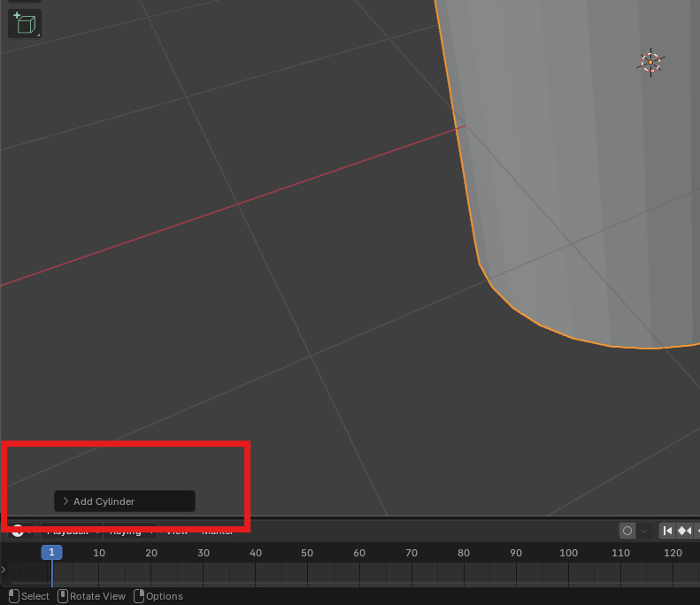The height and width of the screenshot is (605, 700).
Task: Open the Playback menu
Action: pyautogui.click(x=71, y=532)
